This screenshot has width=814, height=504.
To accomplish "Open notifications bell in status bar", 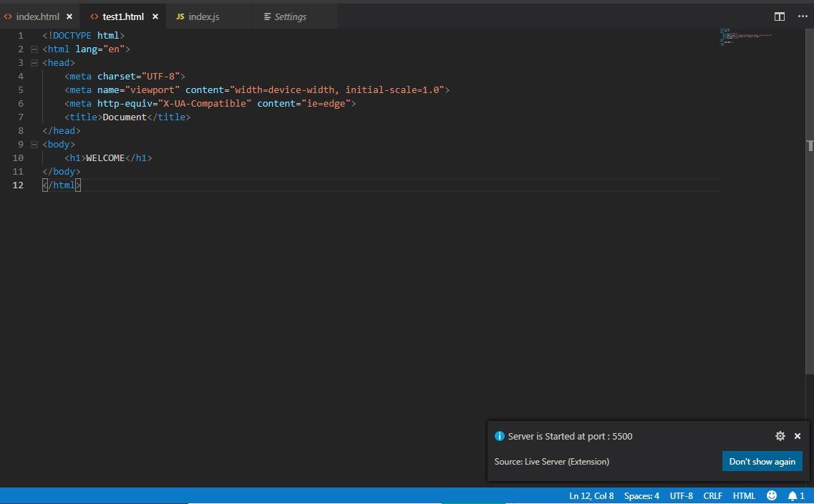I will coord(796,495).
